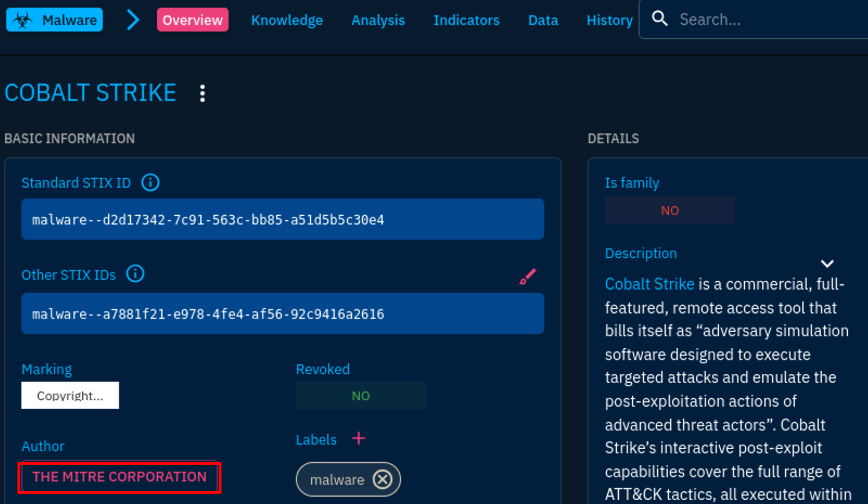
Task: Open the Overview tab
Action: [x=193, y=20]
